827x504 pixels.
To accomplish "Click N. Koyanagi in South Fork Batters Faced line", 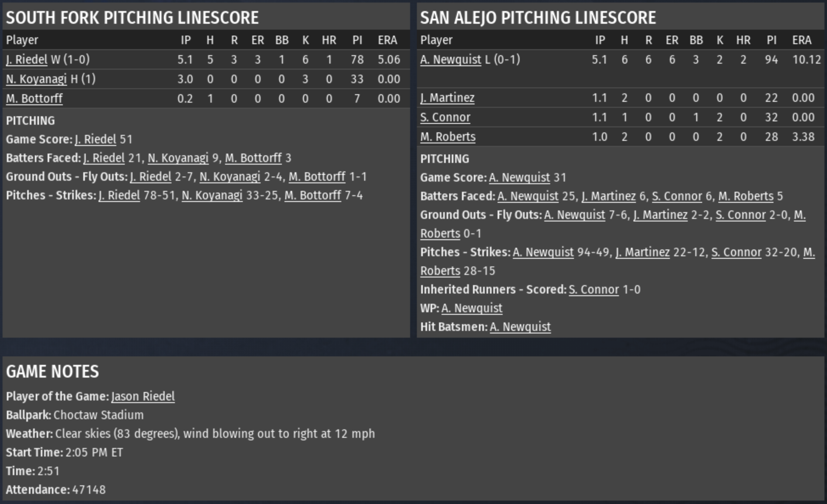I will coord(178,158).
